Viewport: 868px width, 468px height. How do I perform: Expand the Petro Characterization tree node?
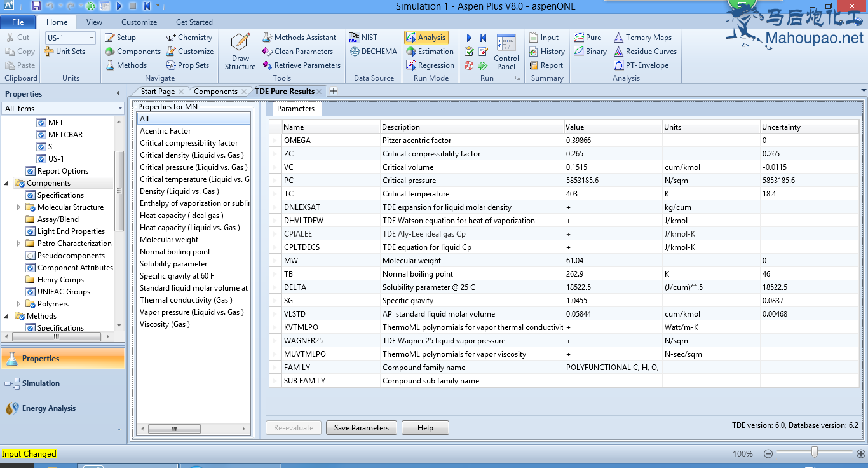[x=19, y=244]
